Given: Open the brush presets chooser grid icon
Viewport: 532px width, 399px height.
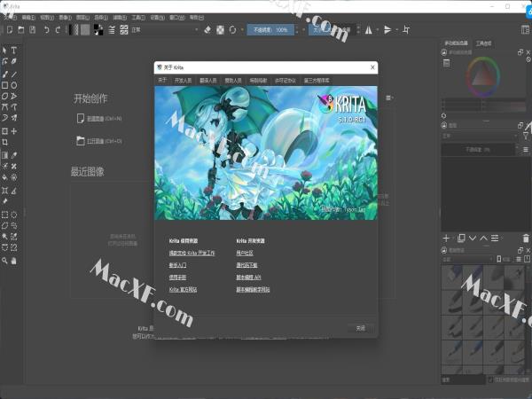Looking at the screenshot, I should point(124,30).
